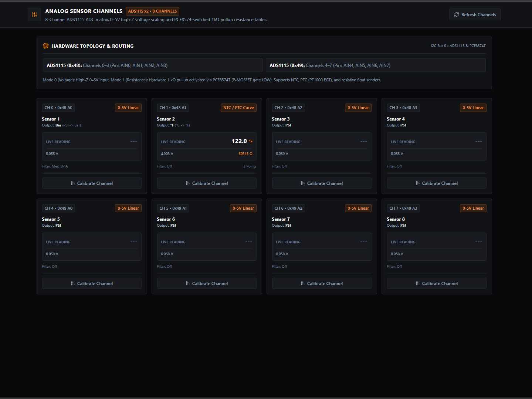This screenshot has width=532, height=399.
Task: Select the NTC / PTC Curve badge
Action: [x=238, y=108]
